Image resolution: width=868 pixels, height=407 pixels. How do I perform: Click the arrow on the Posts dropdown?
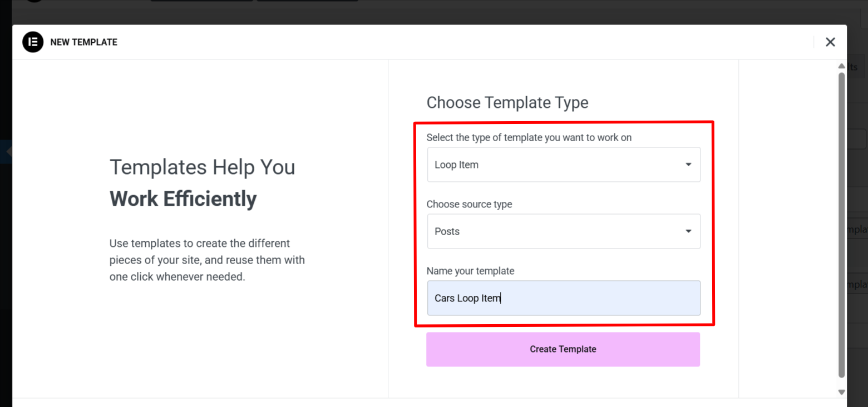click(x=688, y=231)
